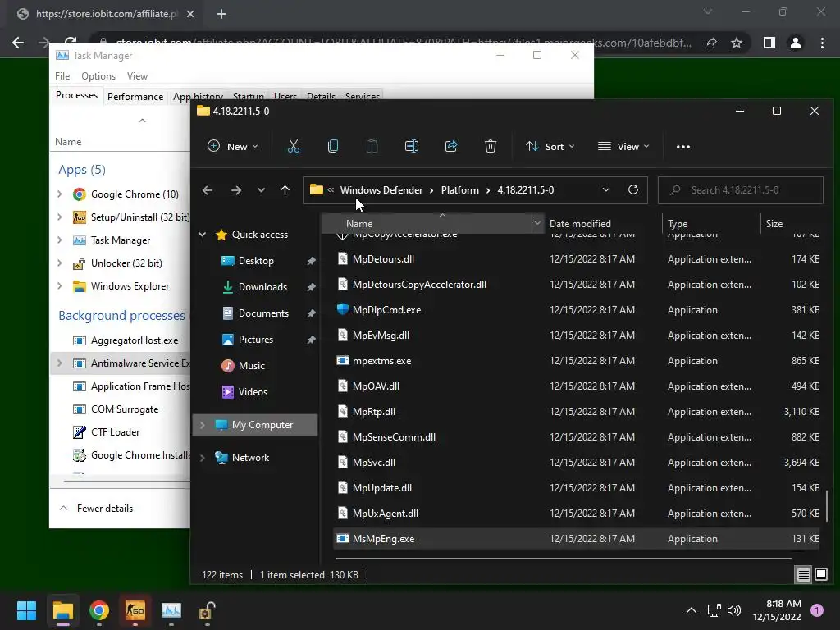
Task: Click Windows Defender breadcrumb segment
Action: click(x=381, y=190)
